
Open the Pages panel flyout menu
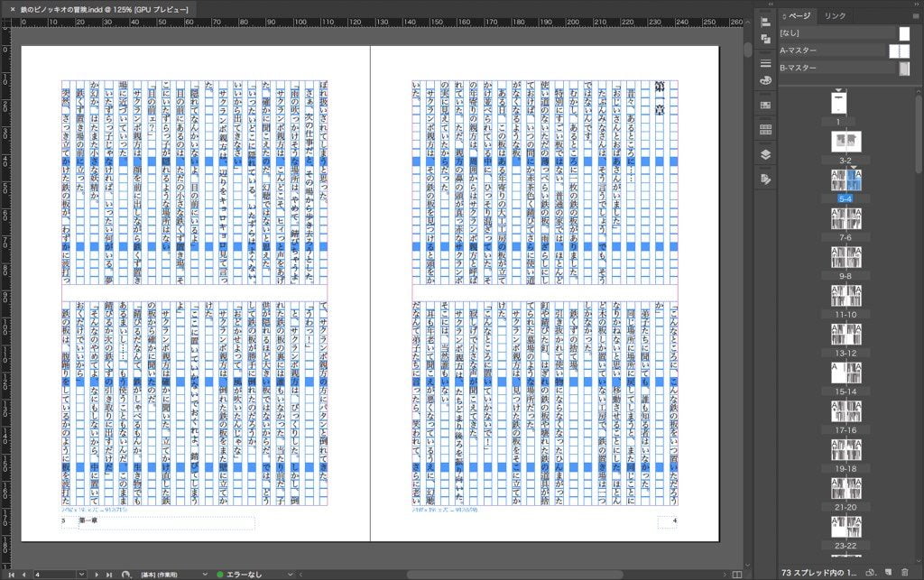(x=916, y=16)
